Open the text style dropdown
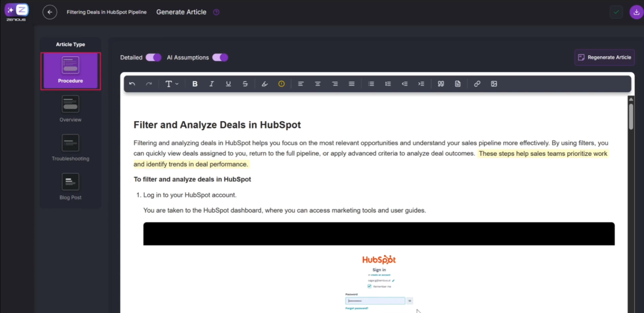 pos(172,84)
